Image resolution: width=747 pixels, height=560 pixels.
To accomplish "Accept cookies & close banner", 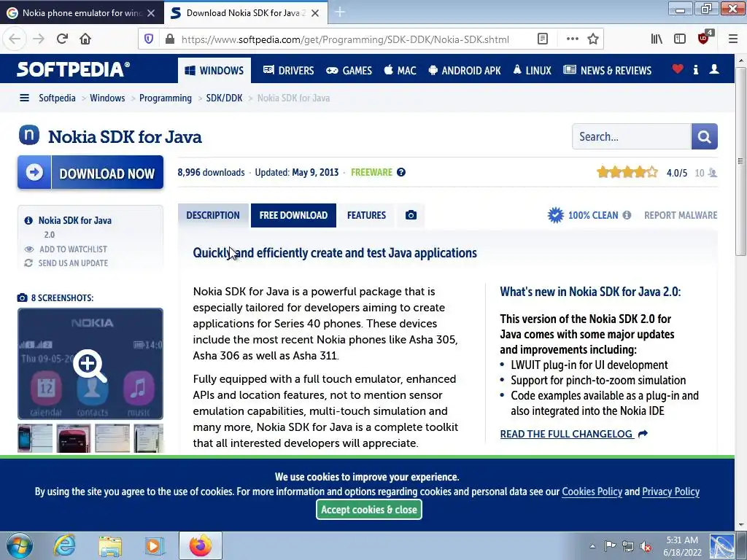I will click(x=368, y=510).
